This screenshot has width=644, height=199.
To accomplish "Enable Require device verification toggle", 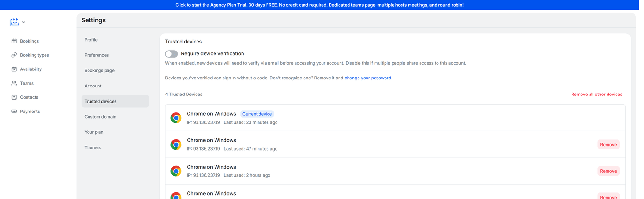I will 171,54.
